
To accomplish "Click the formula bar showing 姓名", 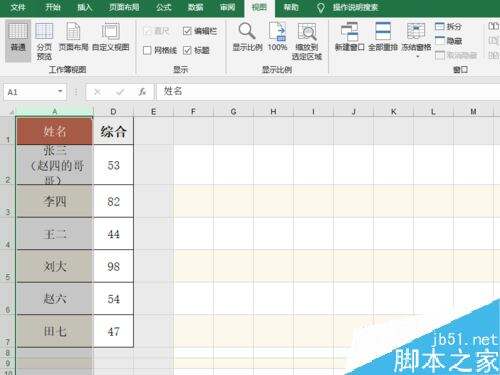I will click(x=328, y=91).
